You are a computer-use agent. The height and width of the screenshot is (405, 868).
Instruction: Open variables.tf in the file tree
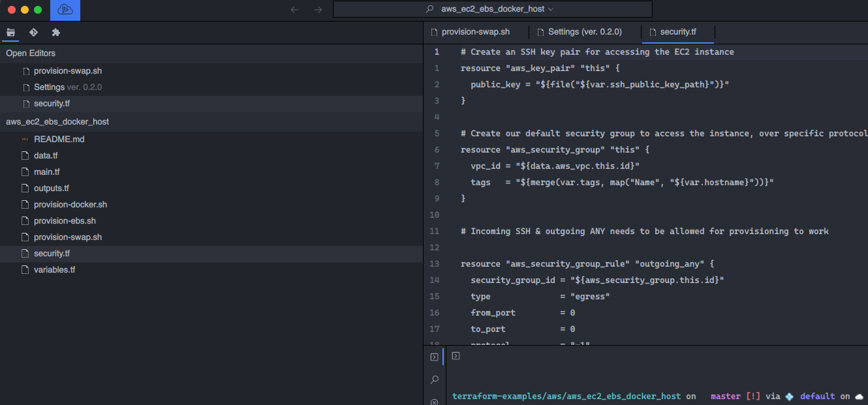click(54, 269)
